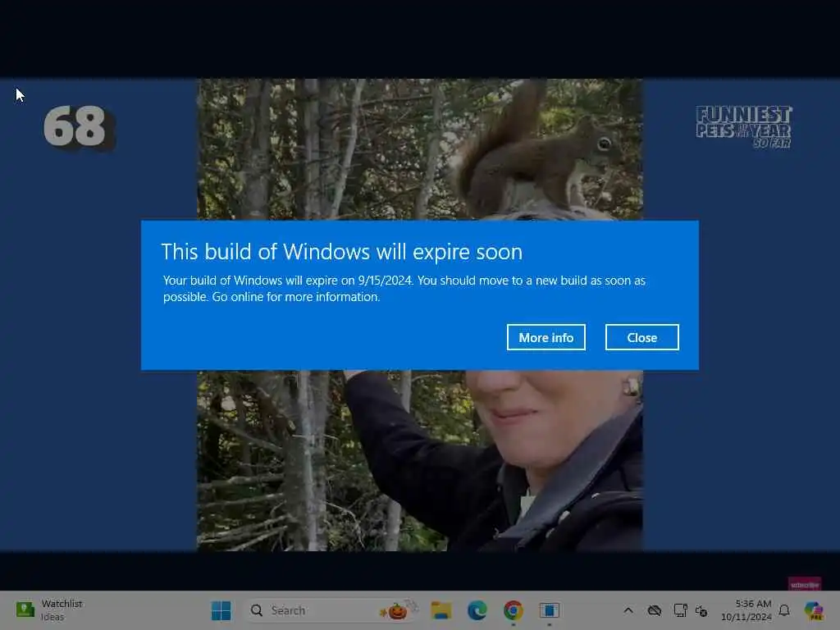The height and width of the screenshot is (630, 840).
Task: Click the pumpkin search highlight icon
Action: [x=399, y=609]
